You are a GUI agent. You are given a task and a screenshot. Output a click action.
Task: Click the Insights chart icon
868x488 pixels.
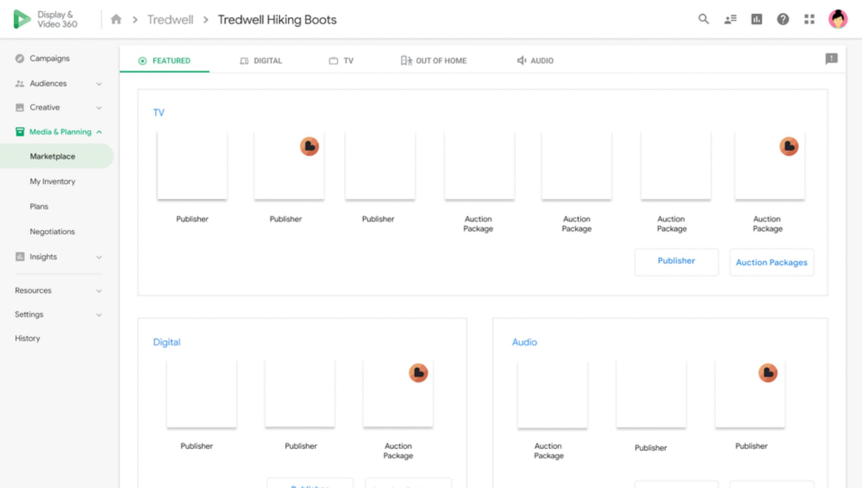pyautogui.click(x=19, y=257)
